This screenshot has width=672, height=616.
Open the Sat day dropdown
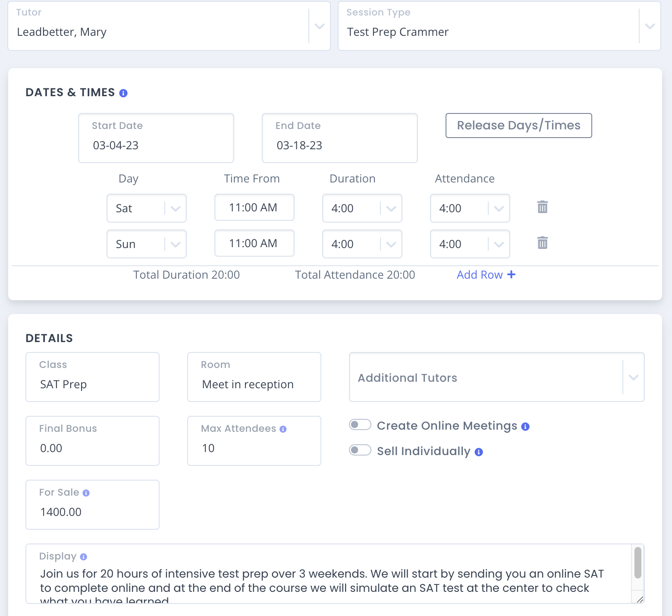click(x=147, y=208)
